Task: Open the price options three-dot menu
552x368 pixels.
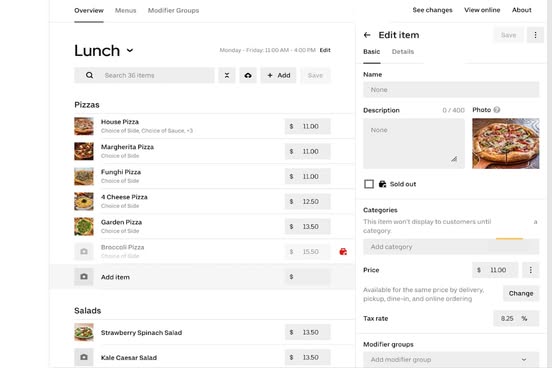Action: [x=531, y=270]
